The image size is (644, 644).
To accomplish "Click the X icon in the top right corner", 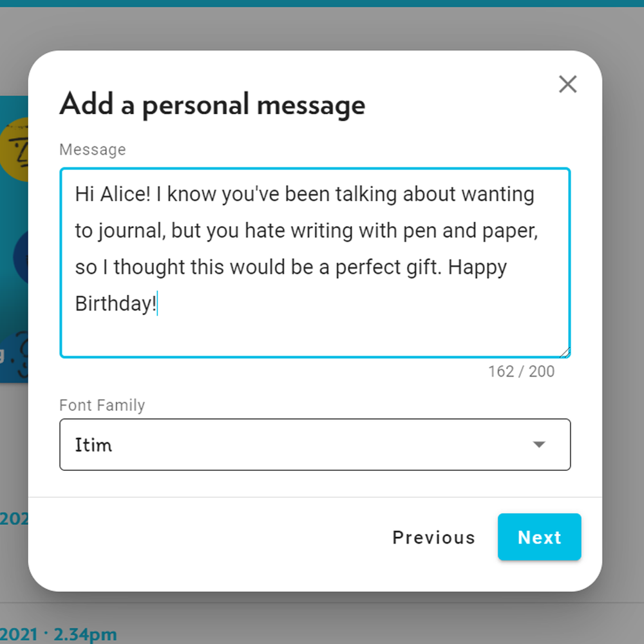I will [x=567, y=84].
